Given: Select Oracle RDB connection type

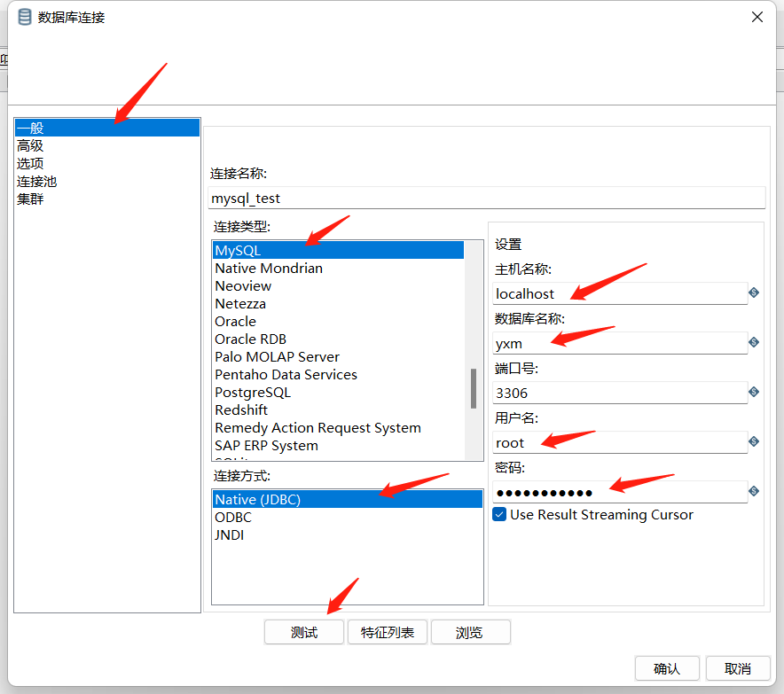Looking at the screenshot, I should (339, 339).
